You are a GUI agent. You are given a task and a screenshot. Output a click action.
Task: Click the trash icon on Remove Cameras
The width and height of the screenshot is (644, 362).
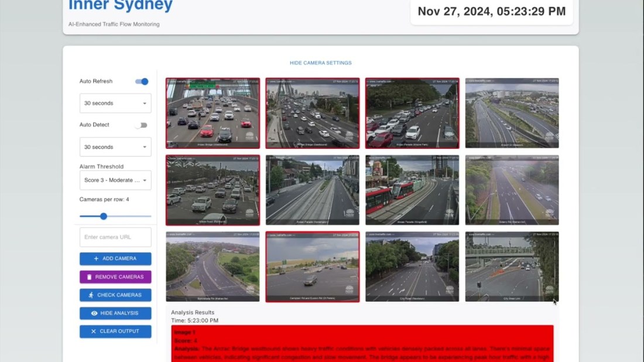pyautogui.click(x=89, y=277)
